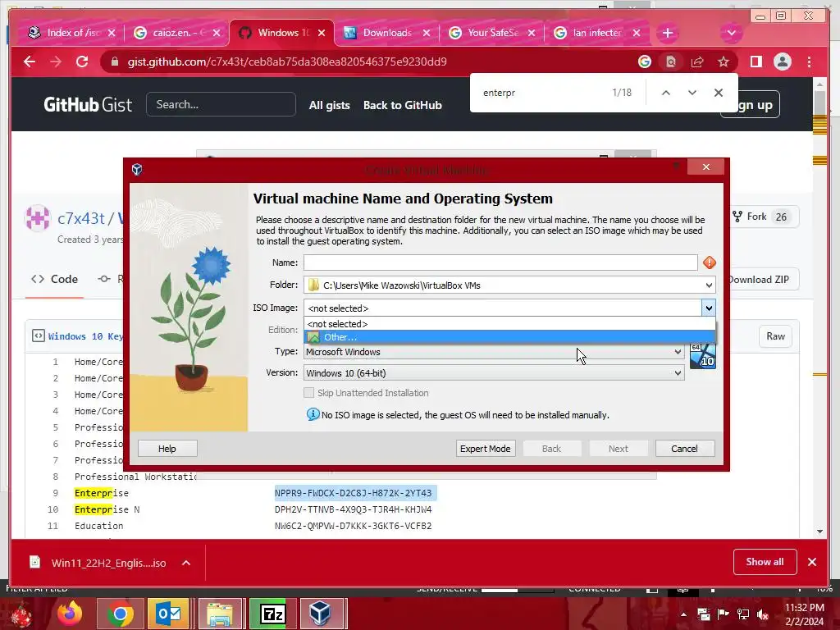Click the VirtualBox taskbar icon

tap(322, 614)
